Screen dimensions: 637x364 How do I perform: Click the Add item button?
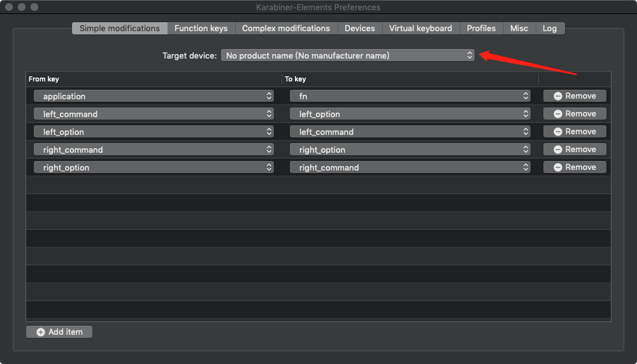59,332
